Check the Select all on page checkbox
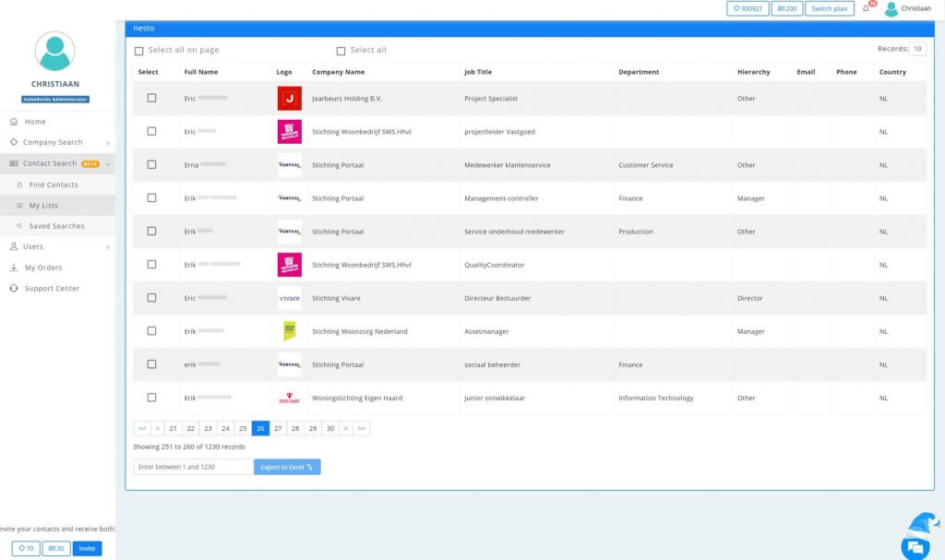Viewport: 945px width, 560px height. click(139, 51)
